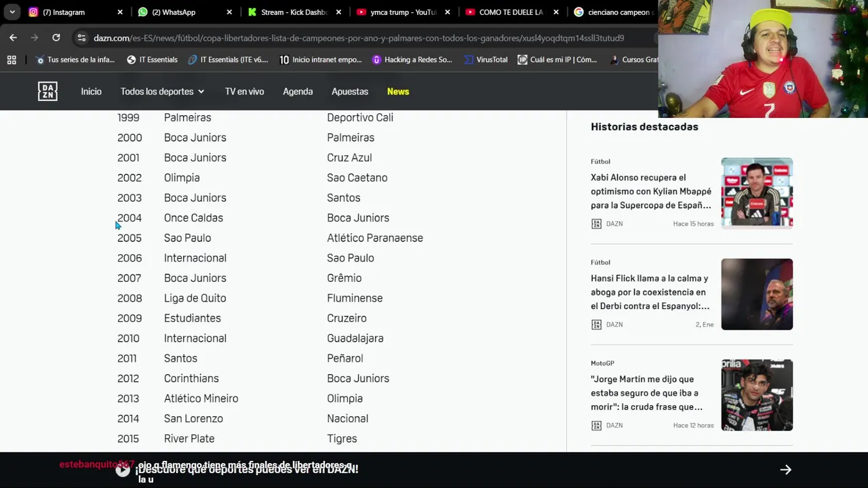Expand the Todos los deportes menu
Viewport: 868px width, 488px height.
[162, 91]
